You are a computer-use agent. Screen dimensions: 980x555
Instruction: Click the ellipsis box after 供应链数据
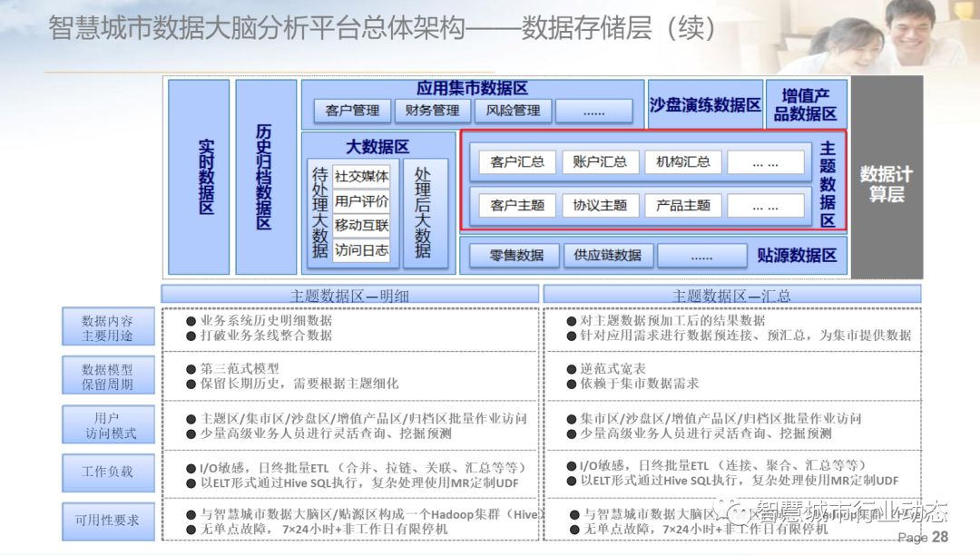point(701,256)
